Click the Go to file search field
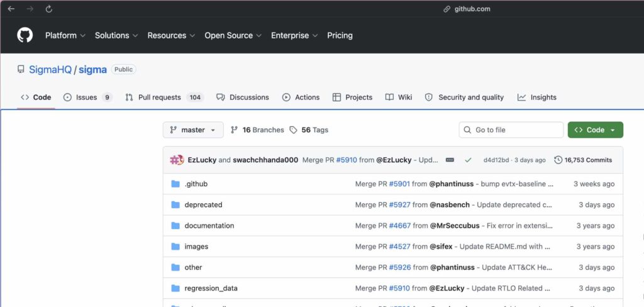Screen dimensions: 644x307 point(511,130)
